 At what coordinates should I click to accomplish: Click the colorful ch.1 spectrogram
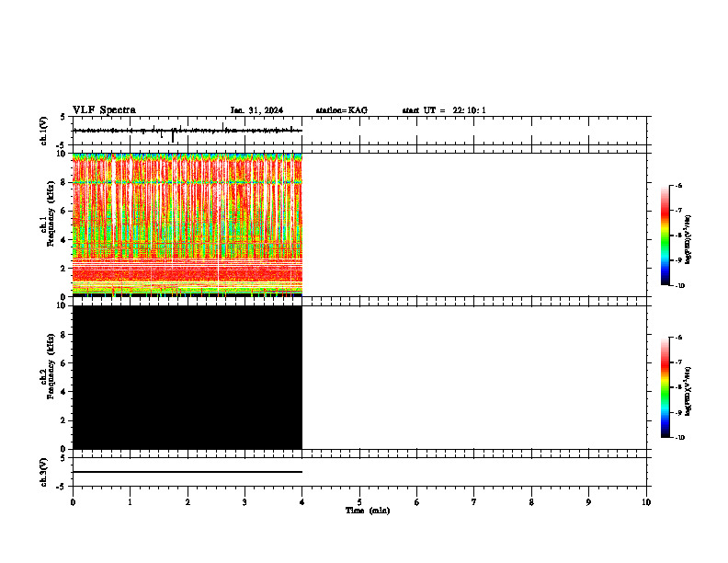point(188,224)
